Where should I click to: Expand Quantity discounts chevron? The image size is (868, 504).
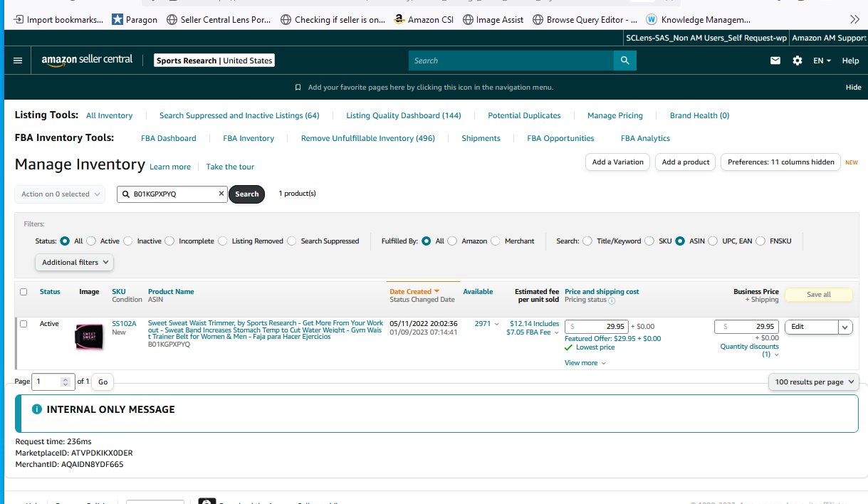pyautogui.click(x=776, y=355)
